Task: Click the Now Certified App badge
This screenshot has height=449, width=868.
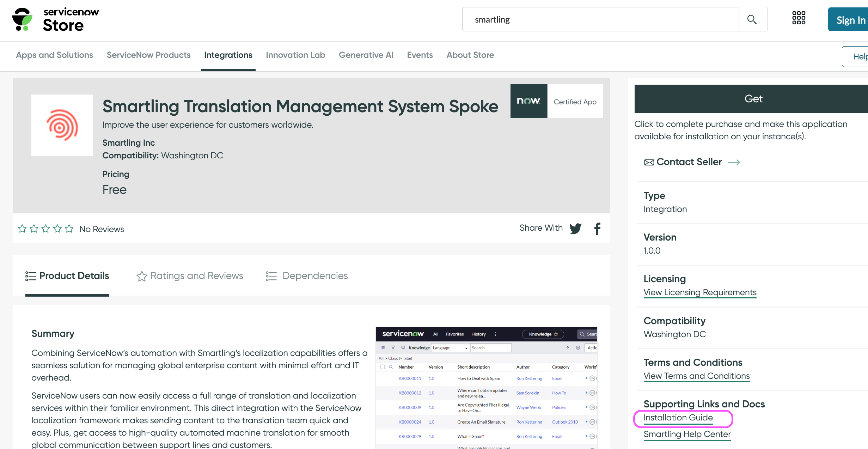Action: click(557, 101)
